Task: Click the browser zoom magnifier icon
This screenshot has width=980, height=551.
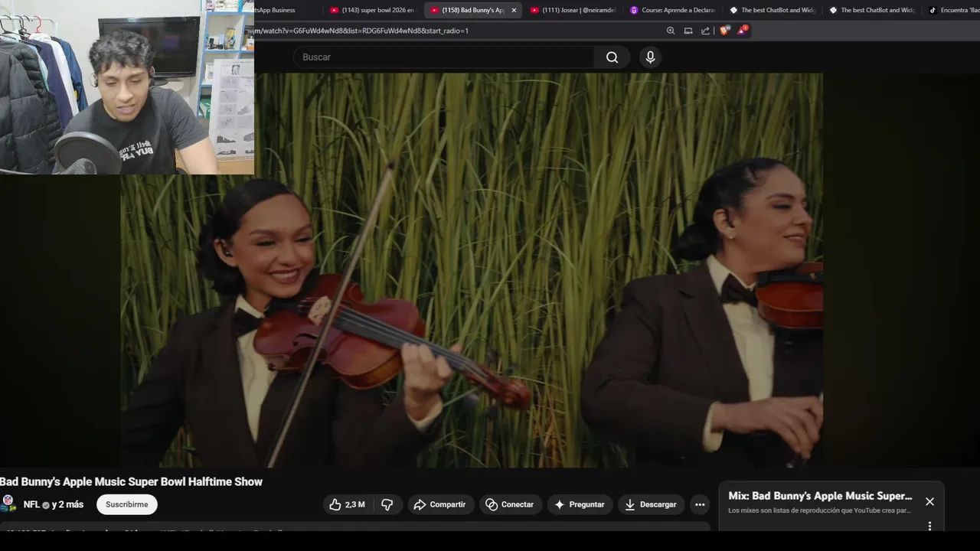Action: point(671,31)
